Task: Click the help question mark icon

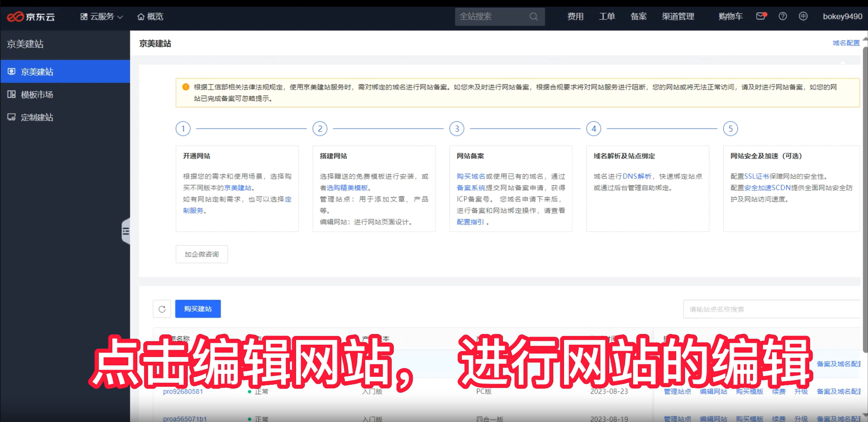Action: (x=783, y=16)
